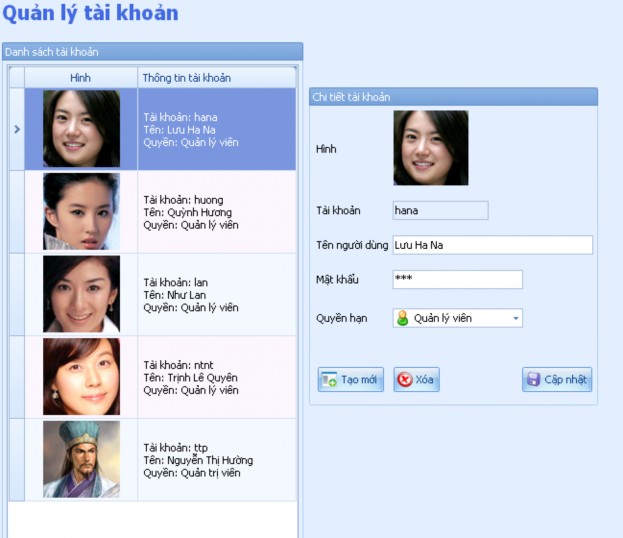Click the row indicator arrow beside hana

coord(16,129)
